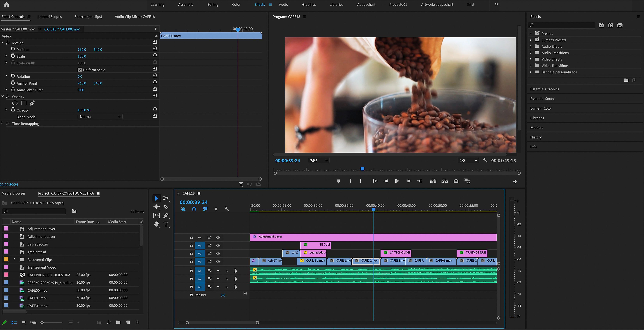Hide track V3 with eye icon

click(x=218, y=246)
